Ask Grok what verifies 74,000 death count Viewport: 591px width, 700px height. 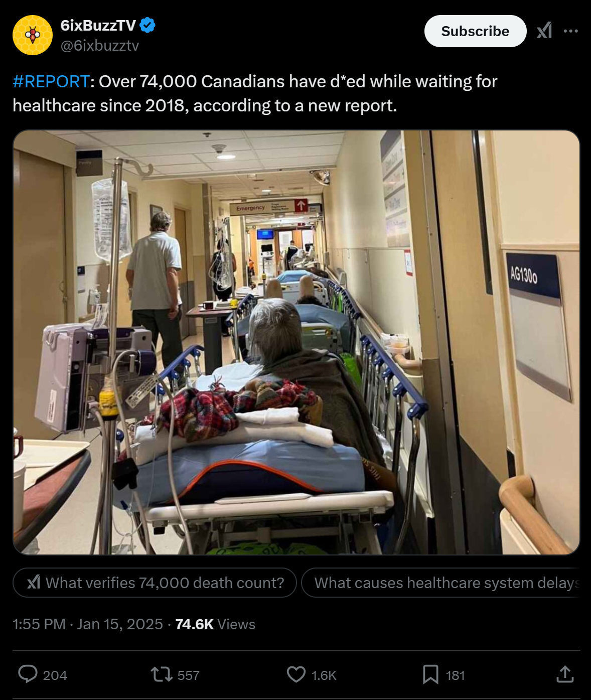pos(155,583)
